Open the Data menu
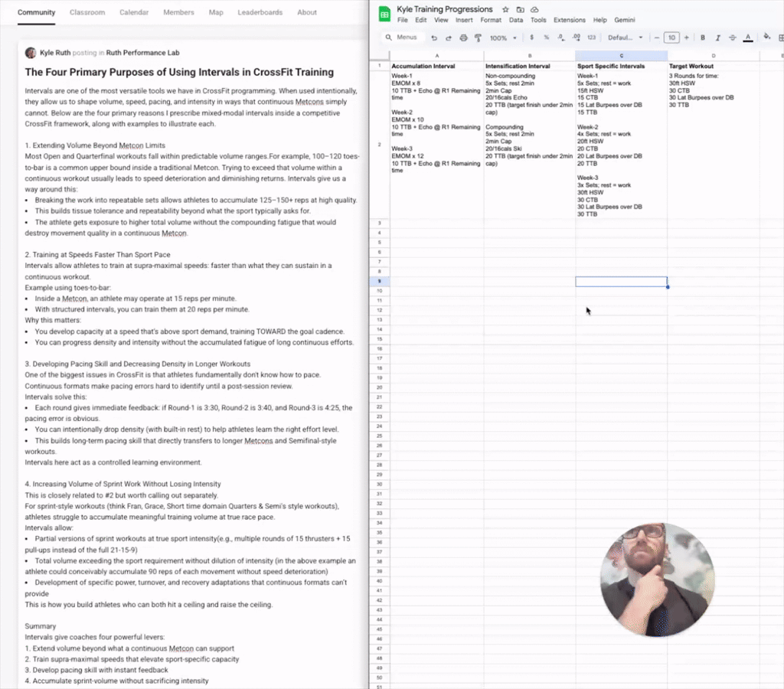This screenshot has width=784, height=689. 516,20
